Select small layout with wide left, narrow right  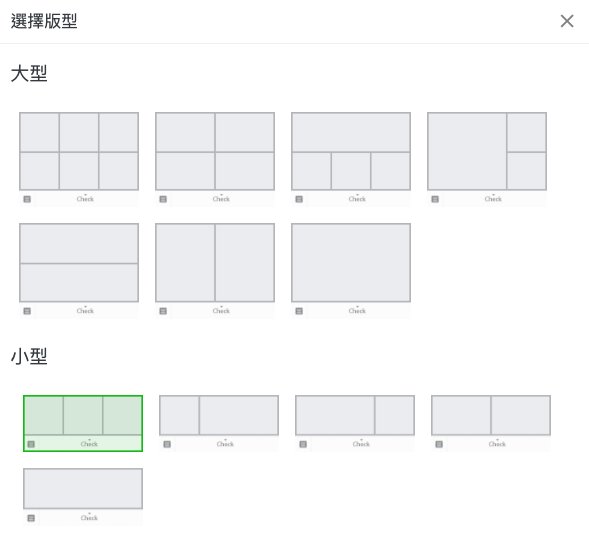355,423
